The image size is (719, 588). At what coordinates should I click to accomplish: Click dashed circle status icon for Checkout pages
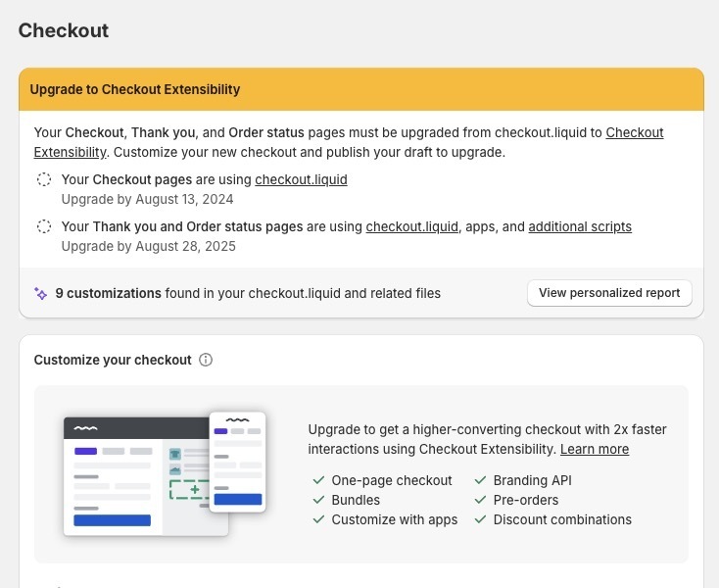coord(44,179)
